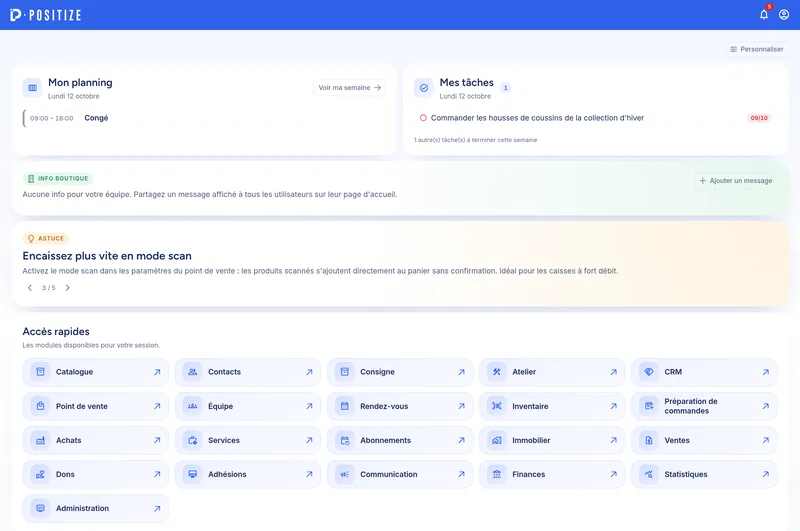This screenshot has width=800, height=531.
Task: Click the arrow on Contacts tile
Action: [309, 372]
